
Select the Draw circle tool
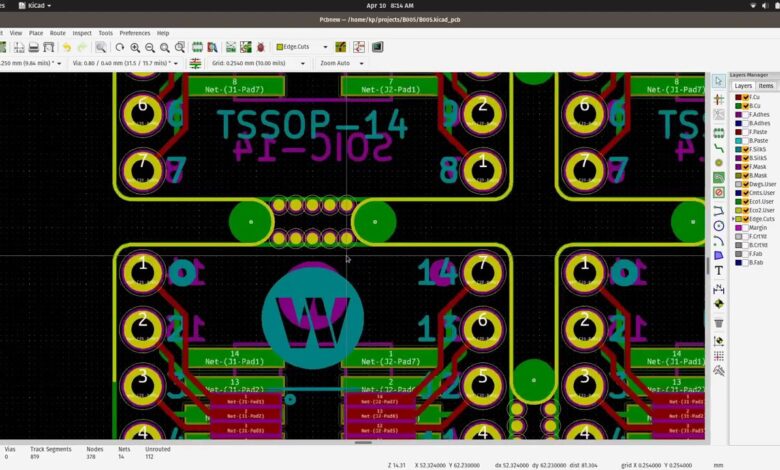(x=719, y=226)
